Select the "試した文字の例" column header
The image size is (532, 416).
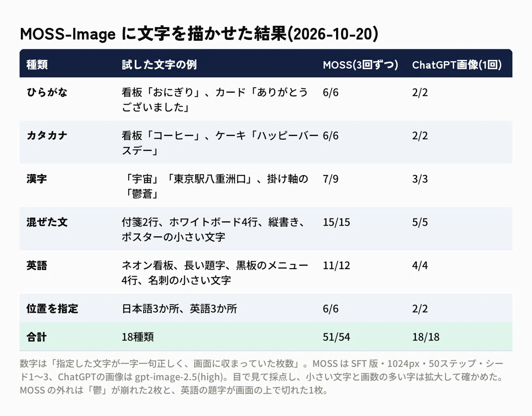pos(159,65)
